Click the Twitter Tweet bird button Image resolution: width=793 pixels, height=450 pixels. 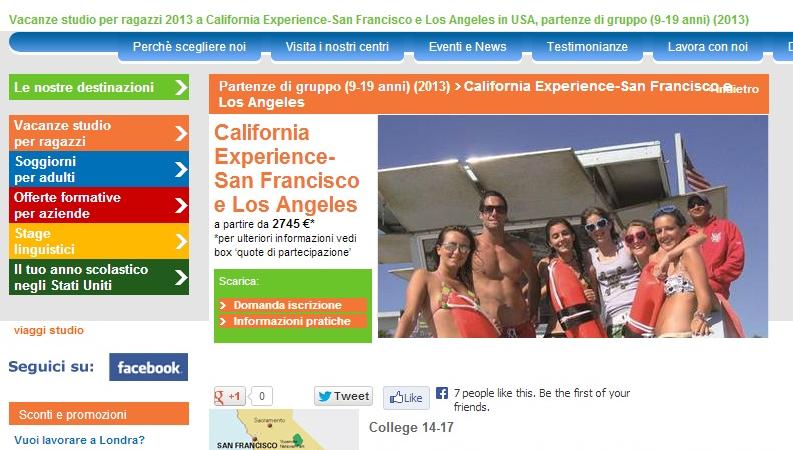pyautogui.click(x=343, y=396)
